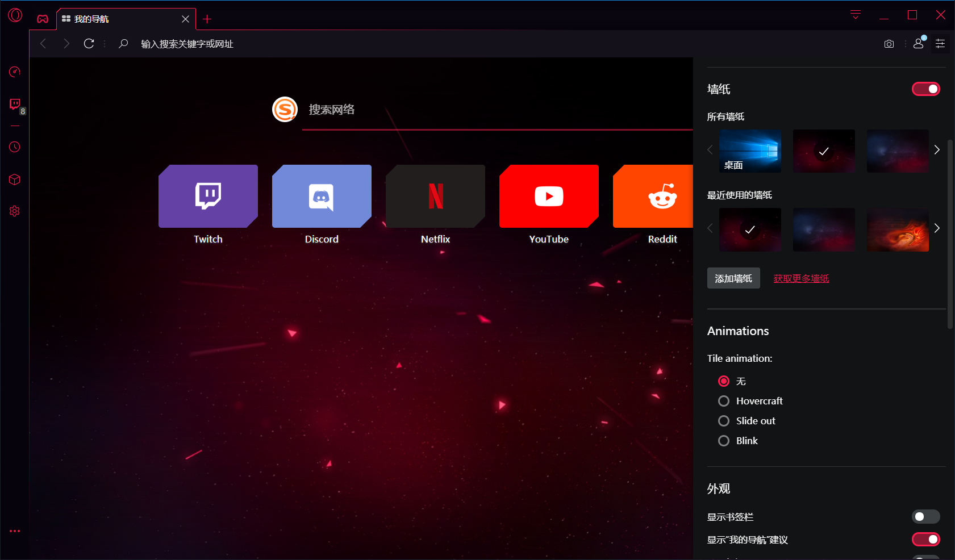This screenshot has width=955, height=560.
Task: Go back to previous page
Action: (x=43, y=44)
